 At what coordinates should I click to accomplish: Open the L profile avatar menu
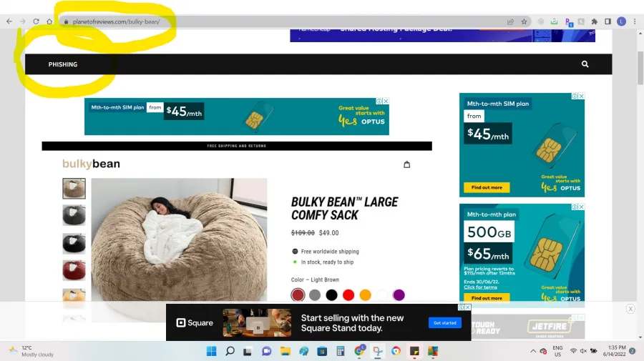[621, 21]
